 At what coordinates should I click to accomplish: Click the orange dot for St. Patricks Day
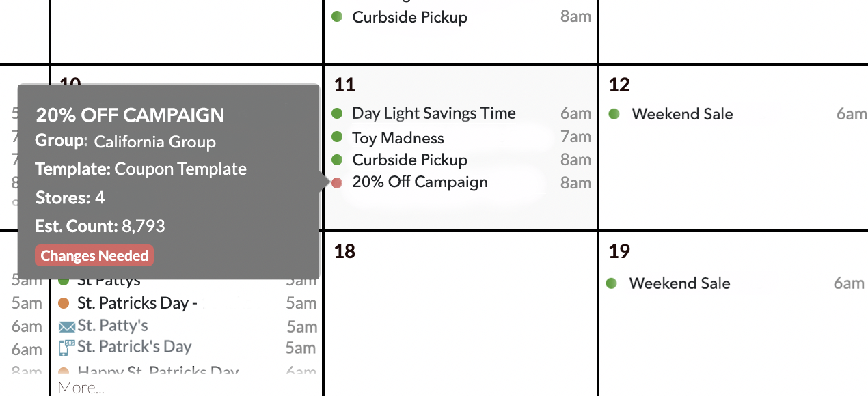[x=64, y=302]
